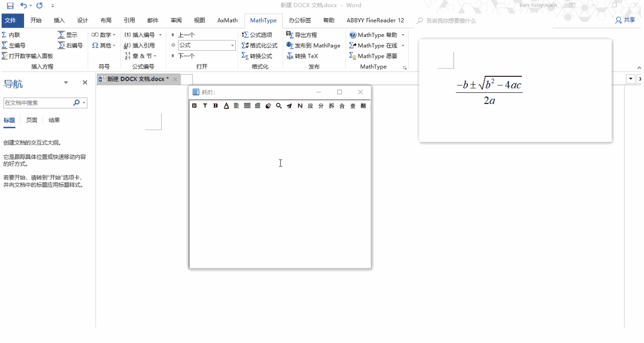This screenshot has height=343, width=644.
Task: Click the 共享 share button
Action: (625, 20)
